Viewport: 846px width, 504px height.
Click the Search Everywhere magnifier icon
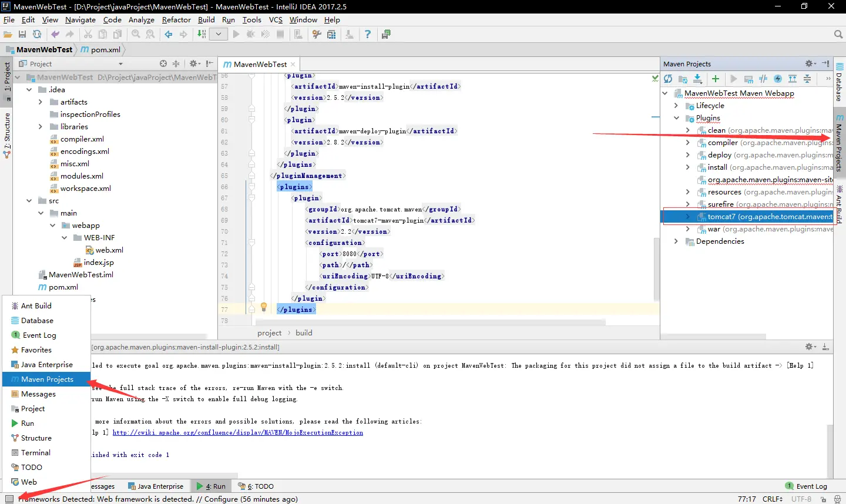point(838,35)
